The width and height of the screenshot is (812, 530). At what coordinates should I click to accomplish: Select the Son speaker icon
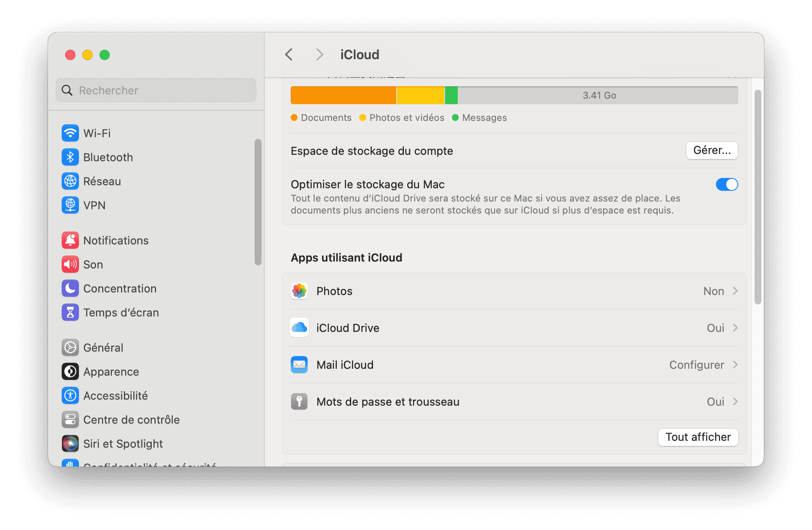coord(70,265)
